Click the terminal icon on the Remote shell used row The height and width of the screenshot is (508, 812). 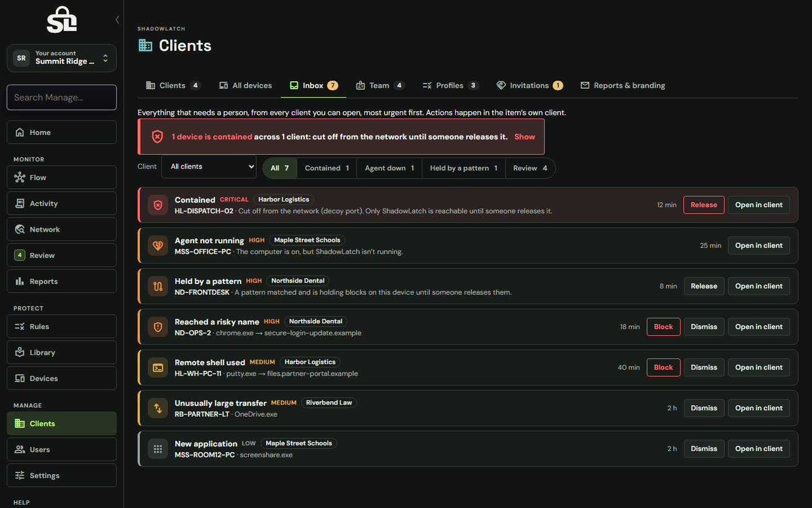coord(158,367)
